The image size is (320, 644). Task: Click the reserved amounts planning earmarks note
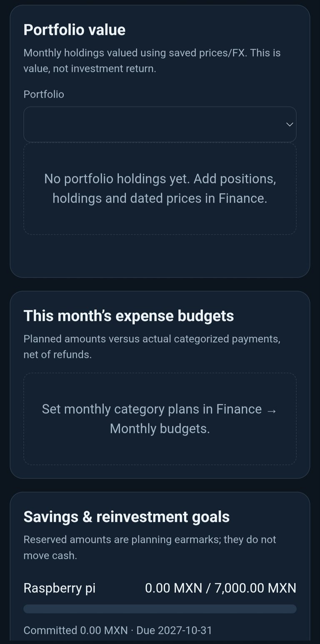point(150,547)
